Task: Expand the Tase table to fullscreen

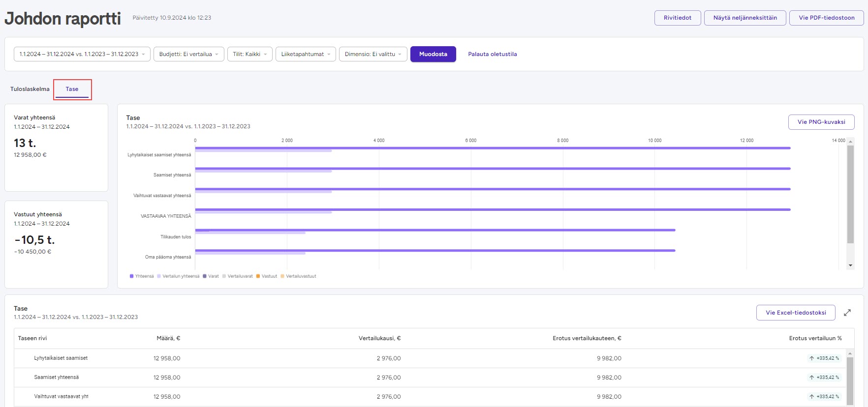Action: pyautogui.click(x=847, y=313)
